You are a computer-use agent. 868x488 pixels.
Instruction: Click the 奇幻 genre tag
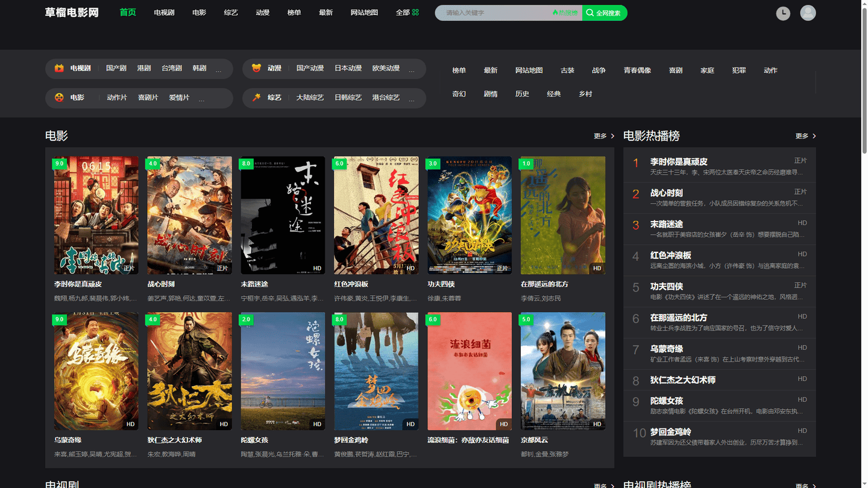pos(459,94)
